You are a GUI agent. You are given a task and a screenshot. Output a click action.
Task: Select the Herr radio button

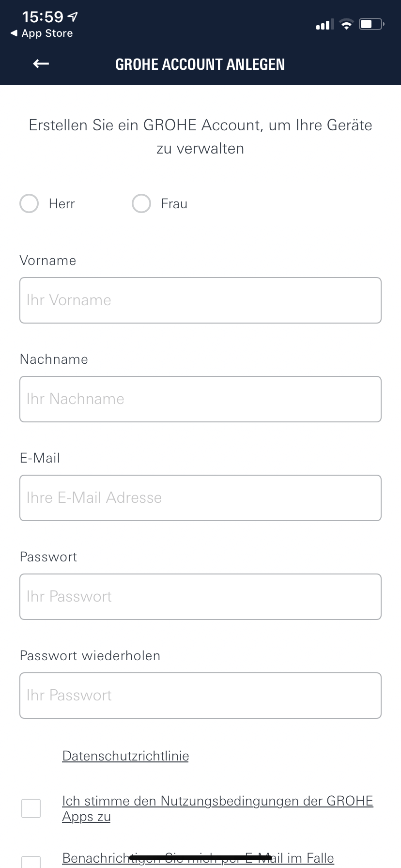29,204
